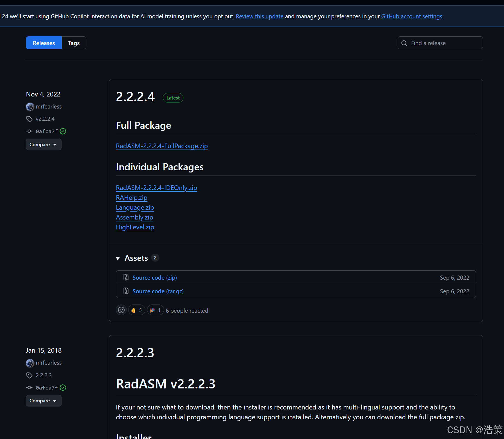The image size is (504, 439).
Task: Download RadASM-2.2.2.4-IDEOnly.zip
Action: coord(156,188)
